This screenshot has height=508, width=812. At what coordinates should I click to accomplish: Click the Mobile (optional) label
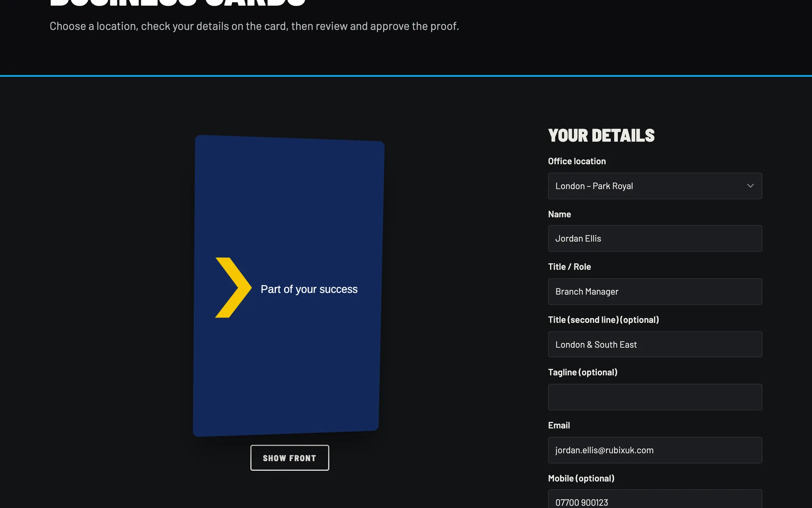click(581, 478)
